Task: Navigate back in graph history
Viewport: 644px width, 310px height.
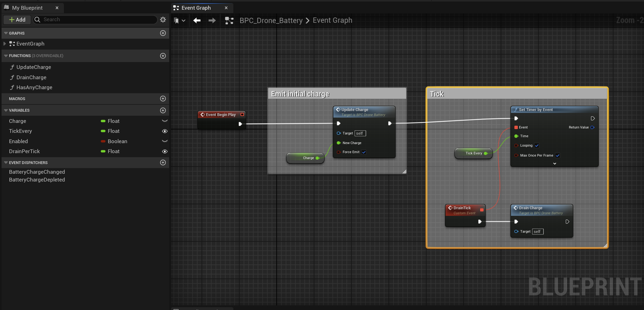Action: [x=197, y=21]
